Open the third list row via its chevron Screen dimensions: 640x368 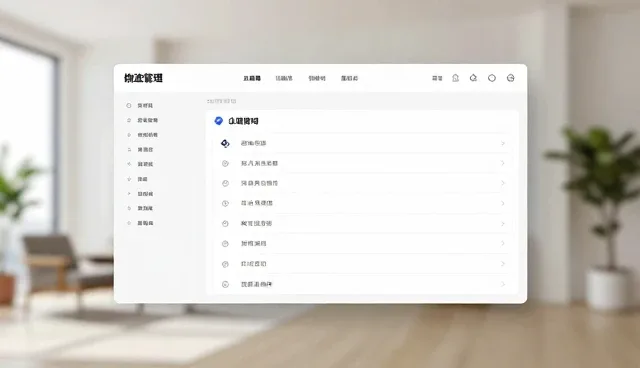click(503, 183)
